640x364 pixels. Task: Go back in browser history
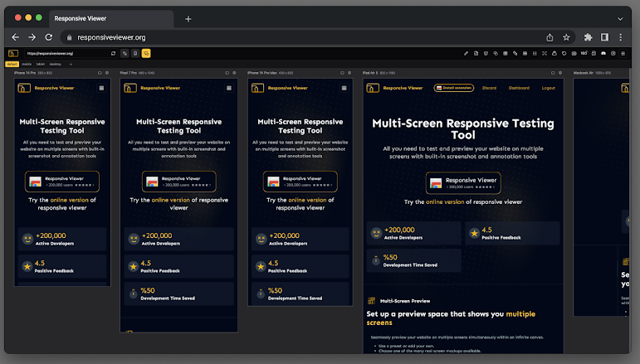click(16, 37)
